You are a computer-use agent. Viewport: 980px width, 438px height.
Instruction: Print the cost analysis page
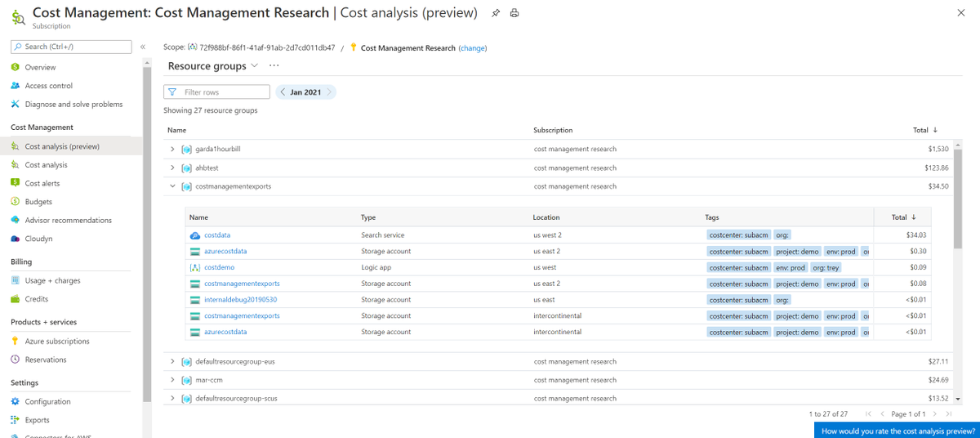coord(514,13)
